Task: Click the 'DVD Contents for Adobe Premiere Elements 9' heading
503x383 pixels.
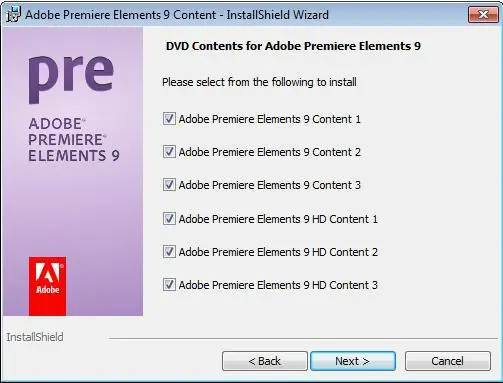Action: point(293,46)
